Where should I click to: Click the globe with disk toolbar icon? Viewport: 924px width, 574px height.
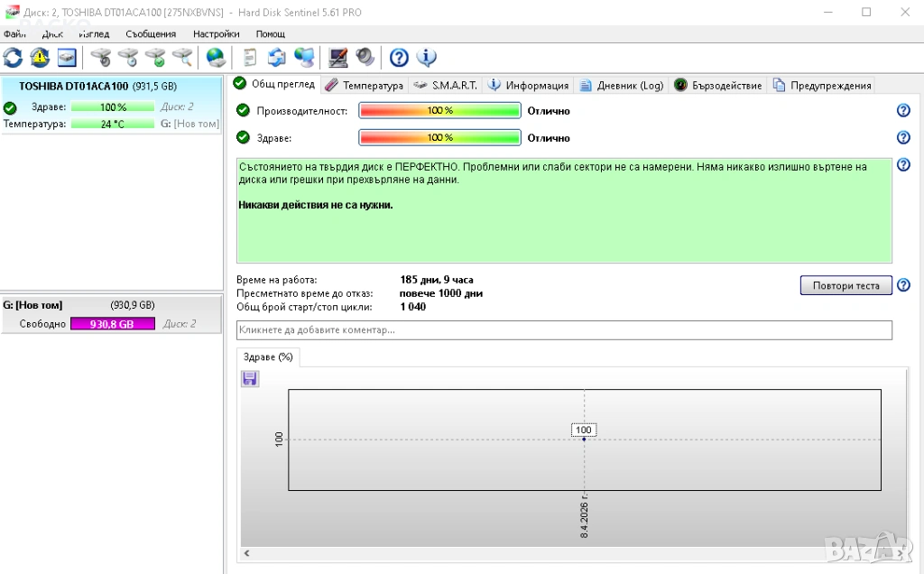pyautogui.click(x=216, y=58)
